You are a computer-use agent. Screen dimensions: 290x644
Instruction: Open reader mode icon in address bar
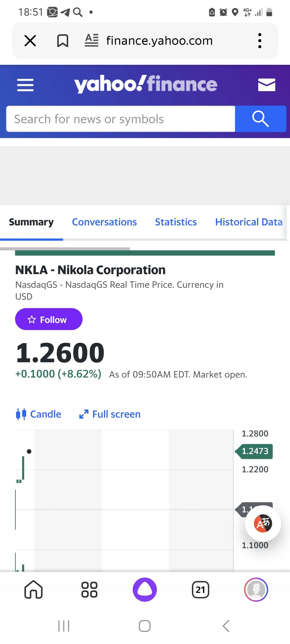[92, 41]
